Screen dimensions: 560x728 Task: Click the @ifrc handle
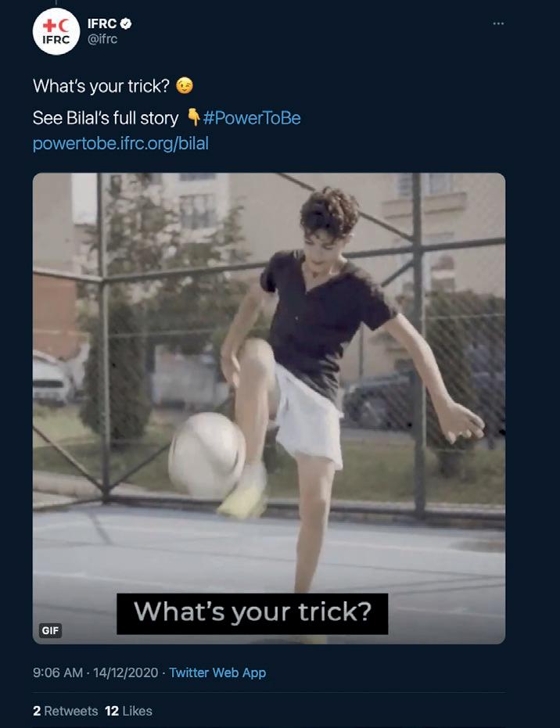(102, 39)
